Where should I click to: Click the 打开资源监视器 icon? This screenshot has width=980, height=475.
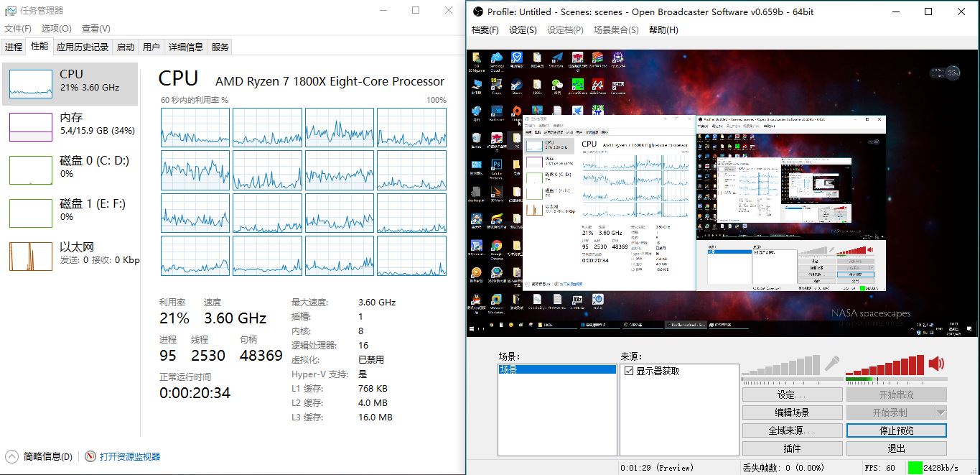pyautogui.click(x=90, y=456)
